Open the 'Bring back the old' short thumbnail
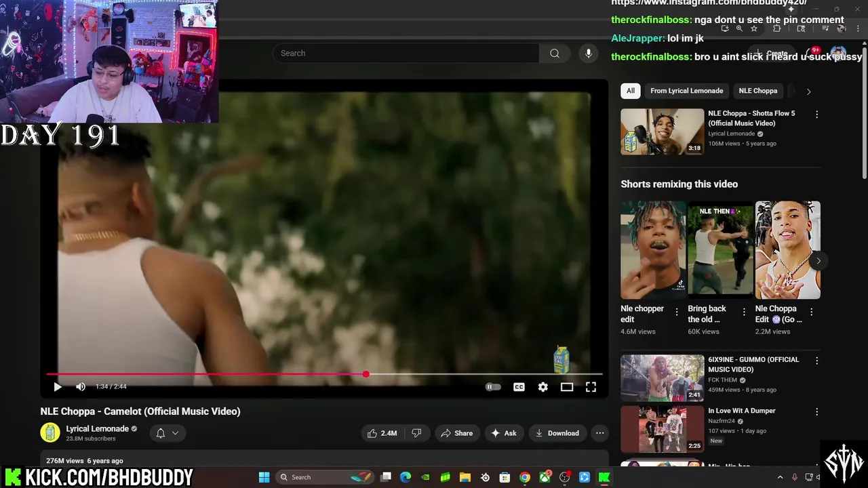The width and height of the screenshot is (868, 488). (720, 249)
